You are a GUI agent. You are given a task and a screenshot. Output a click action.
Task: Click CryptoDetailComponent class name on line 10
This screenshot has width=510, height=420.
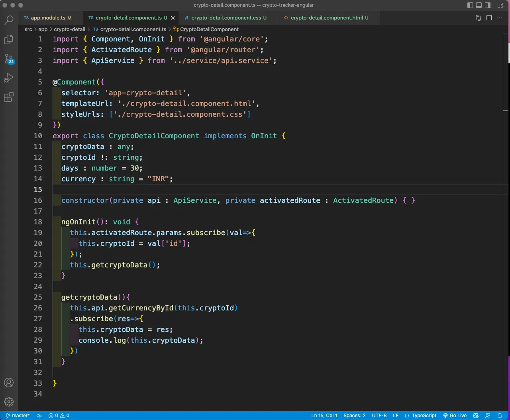click(x=154, y=136)
